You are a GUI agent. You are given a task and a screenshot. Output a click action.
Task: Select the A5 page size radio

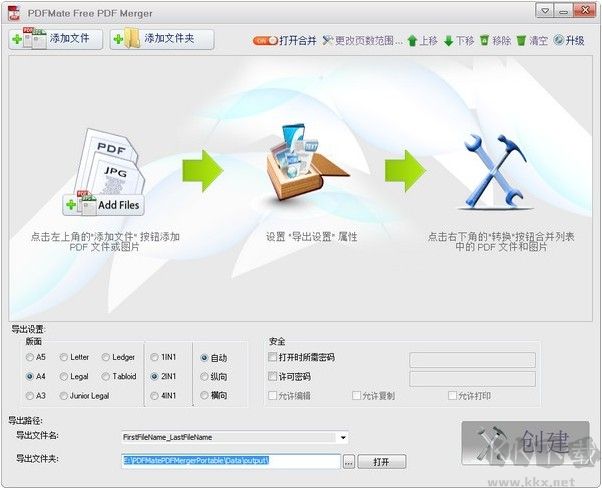[x=30, y=357]
